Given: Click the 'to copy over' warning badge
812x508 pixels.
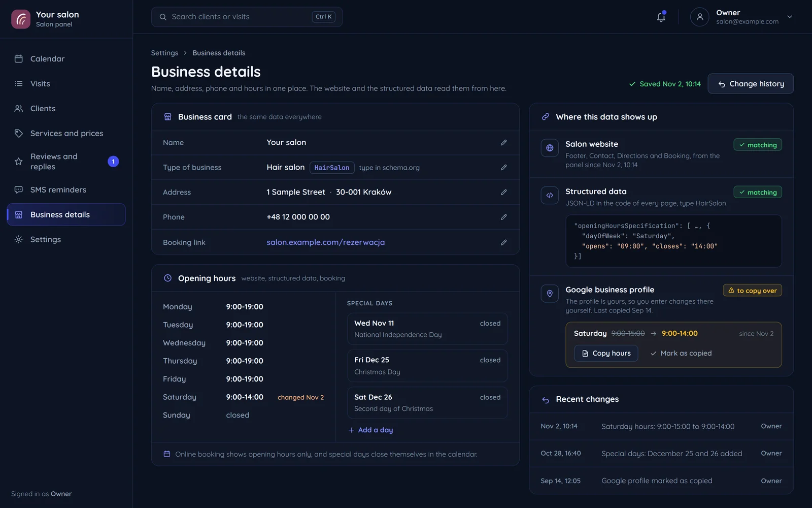Looking at the screenshot, I should [752, 291].
